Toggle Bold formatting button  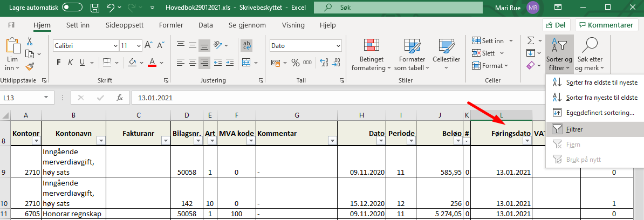[58, 63]
